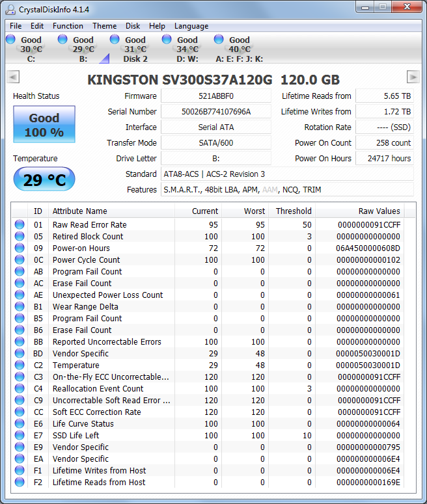Screen dimensions: 427x504
Task: Click status orb for Life Curve Status
Action: tap(20, 423)
